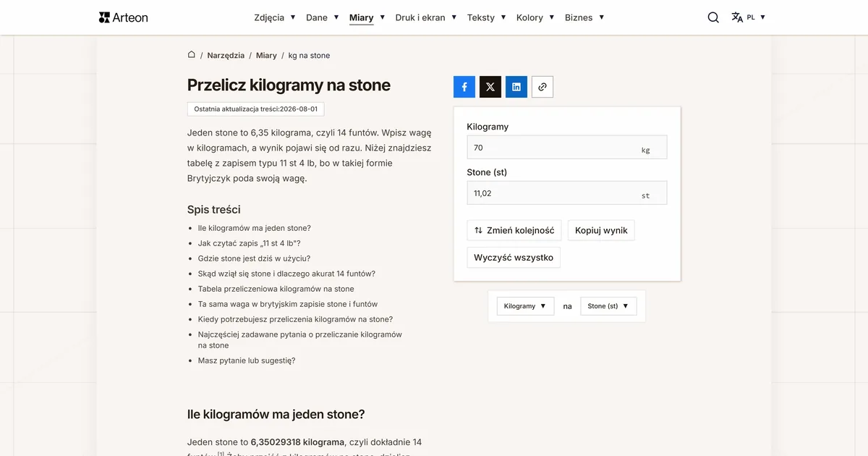The image size is (868, 456).
Task: Jump to Tabela przeliczeniowa kilogramów na stone
Action: point(276,289)
